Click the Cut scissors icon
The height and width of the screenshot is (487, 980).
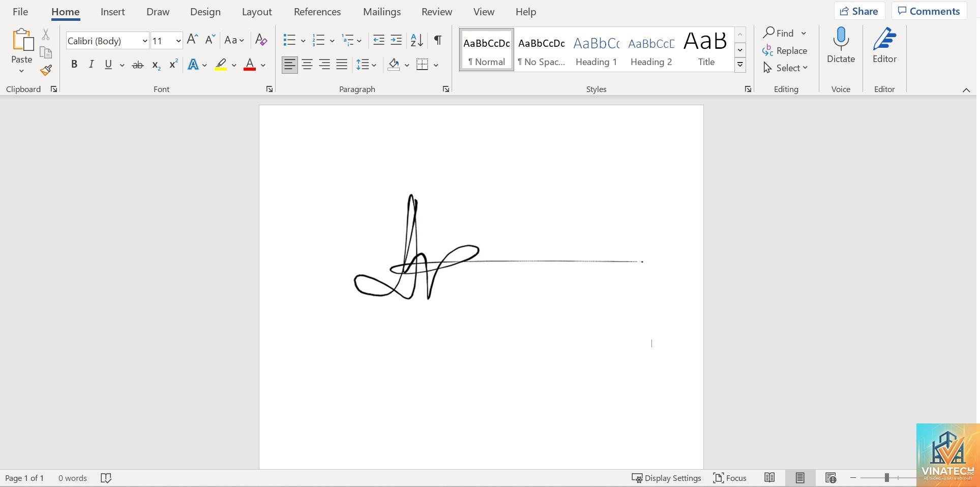(x=46, y=35)
